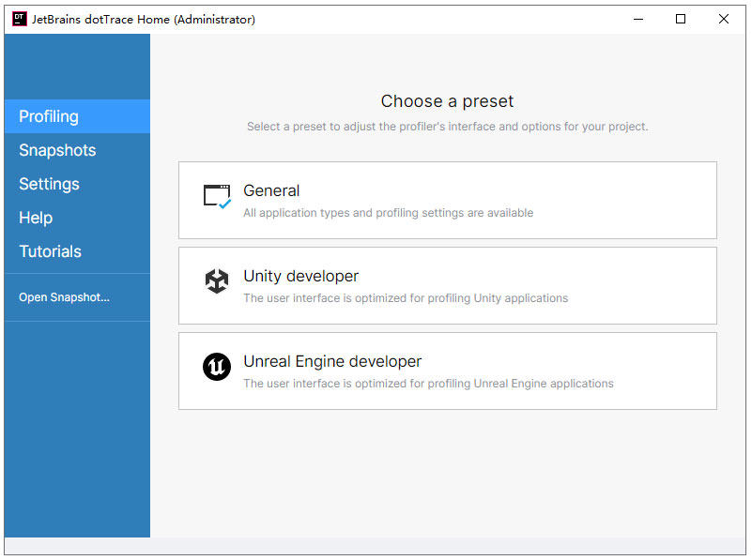The width and height of the screenshot is (752, 560).
Task: Click the Open Snapshot... link
Action: [x=64, y=297]
